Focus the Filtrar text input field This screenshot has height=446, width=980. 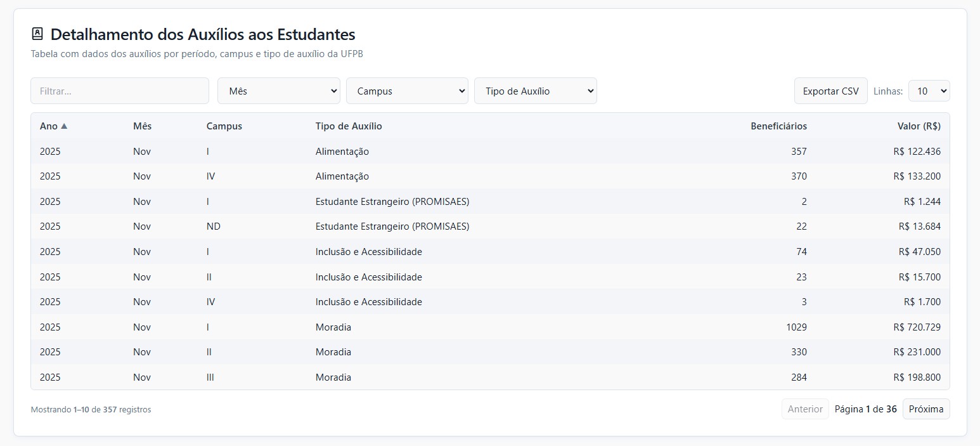120,91
